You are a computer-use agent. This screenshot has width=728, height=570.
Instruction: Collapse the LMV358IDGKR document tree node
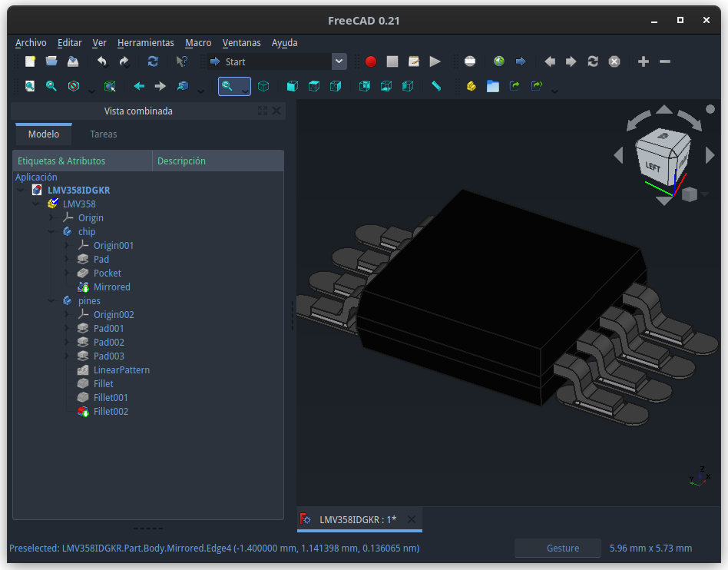click(x=21, y=190)
